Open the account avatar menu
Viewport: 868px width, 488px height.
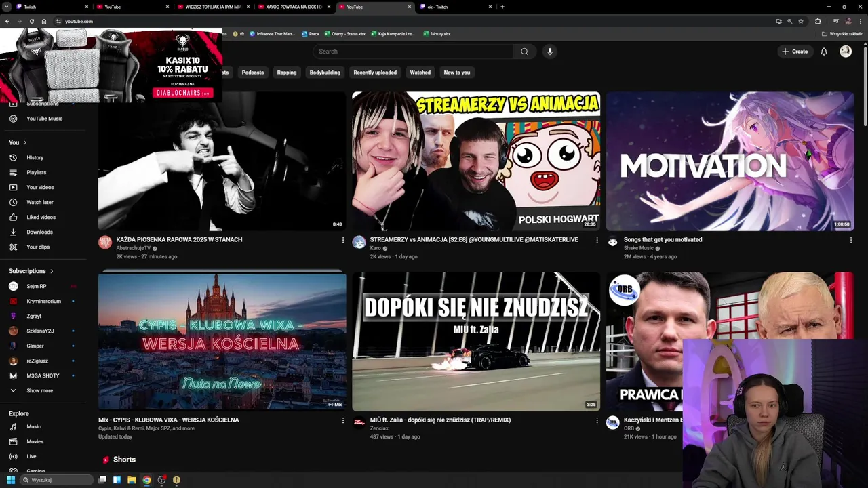pos(846,52)
